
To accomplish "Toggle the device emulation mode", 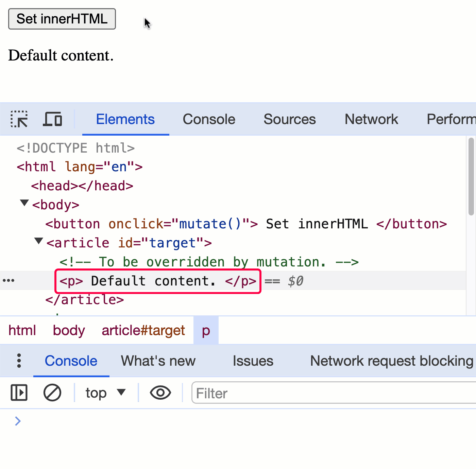I will click(53, 119).
